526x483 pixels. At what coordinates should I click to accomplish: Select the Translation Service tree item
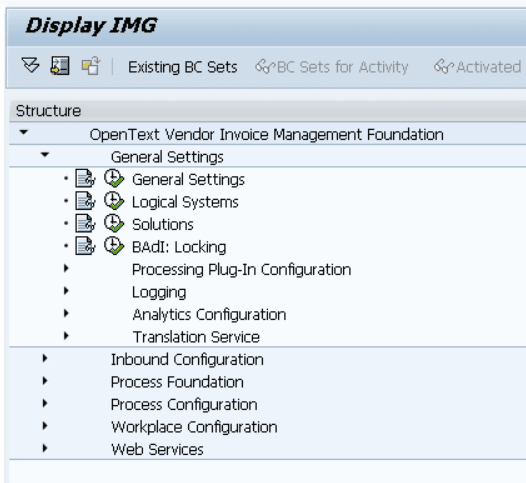pyautogui.click(x=196, y=337)
